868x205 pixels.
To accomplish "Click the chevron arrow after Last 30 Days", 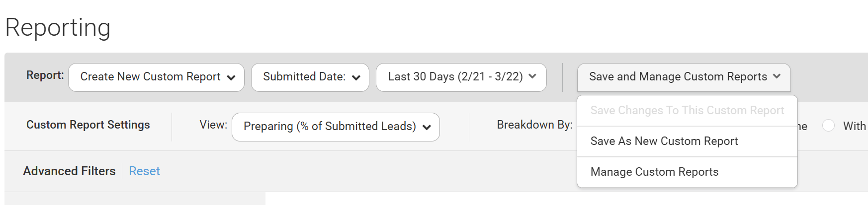I will (x=532, y=76).
